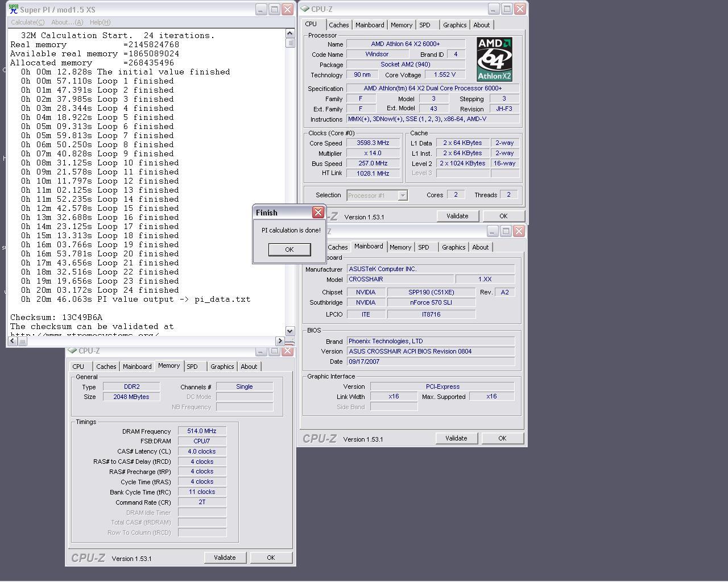Switch to Mainboard tab in the top CPU-Z window
The image size is (728, 582).
point(370,25)
